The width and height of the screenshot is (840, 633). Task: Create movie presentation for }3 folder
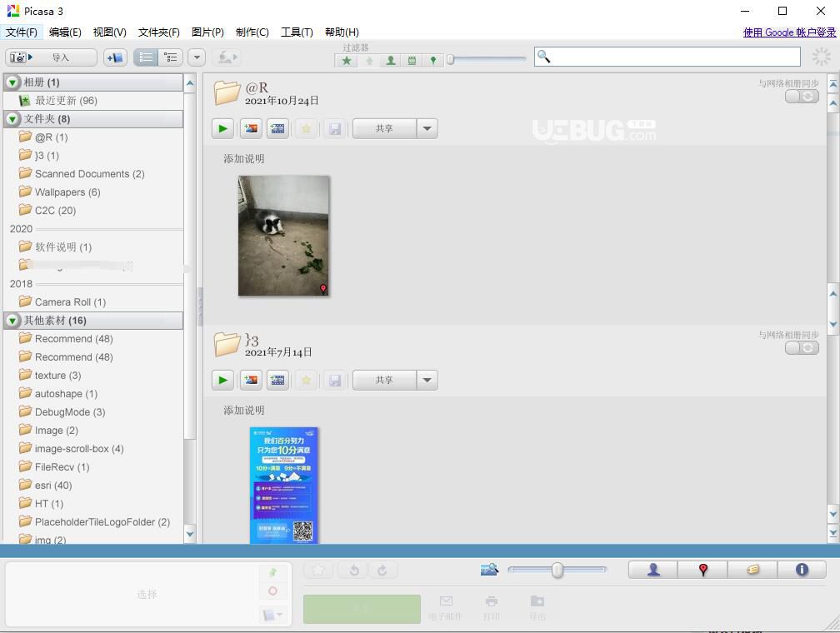pyautogui.click(x=278, y=381)
